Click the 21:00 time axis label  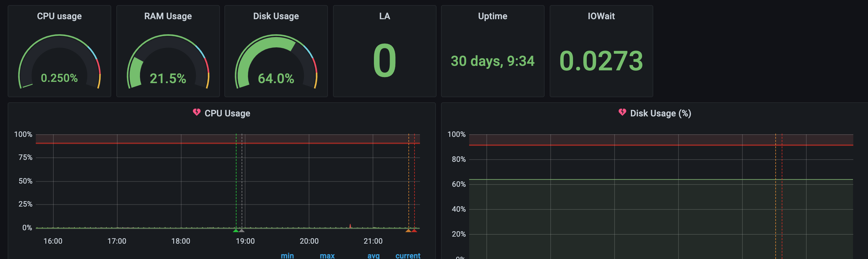tap(373, 241)
